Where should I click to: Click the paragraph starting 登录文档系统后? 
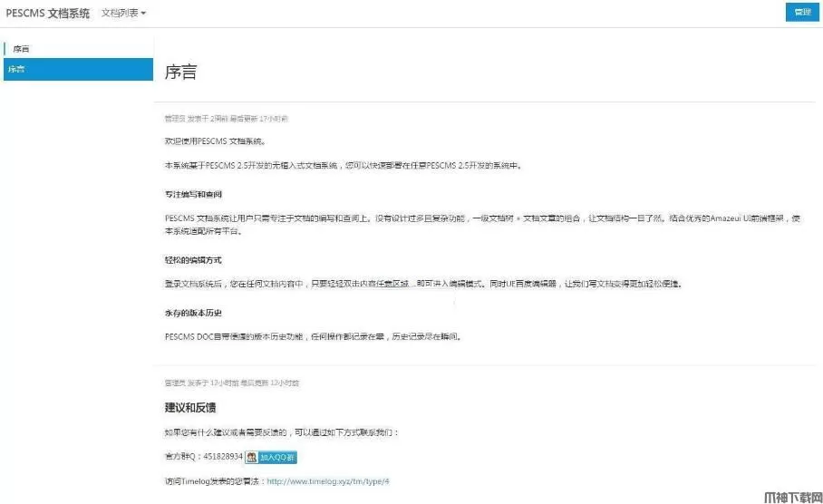coord(423,284)
